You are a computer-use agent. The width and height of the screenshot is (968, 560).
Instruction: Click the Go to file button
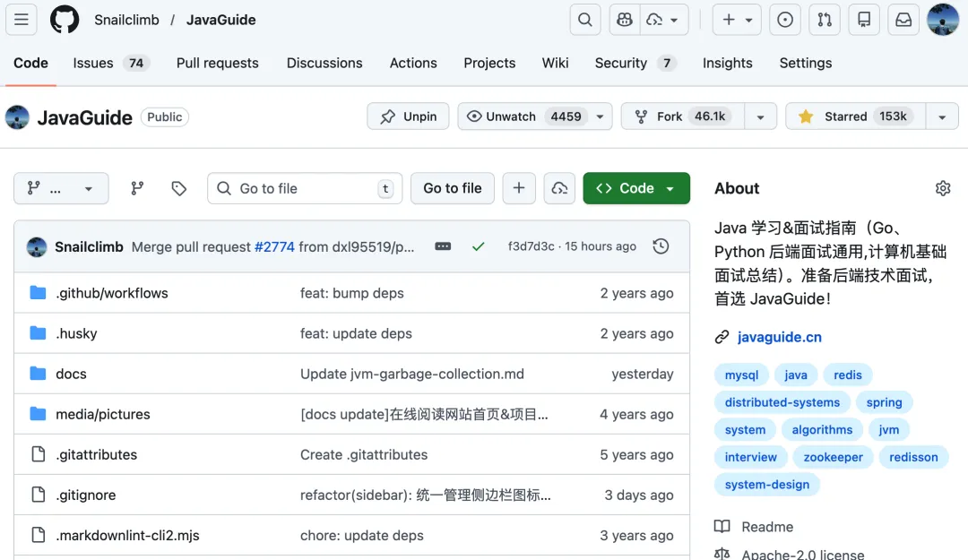[453, 188]
